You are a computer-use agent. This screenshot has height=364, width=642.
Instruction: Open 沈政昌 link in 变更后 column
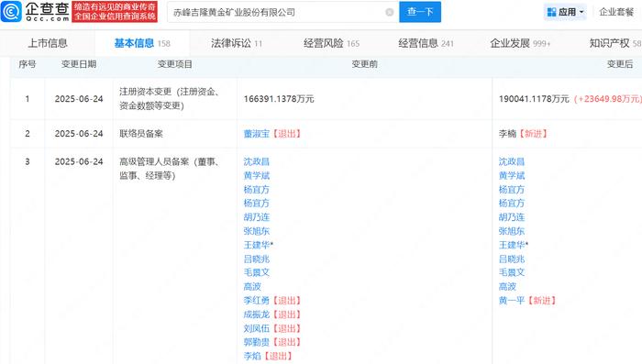tap(512, 161)
